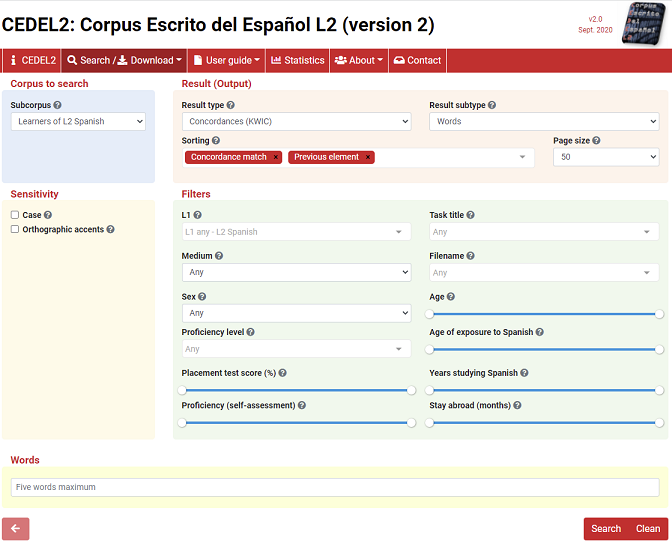Screen dimensions: 672x541
Task: Click the help icon beside Proficiency level
Action: click(250, 332)
